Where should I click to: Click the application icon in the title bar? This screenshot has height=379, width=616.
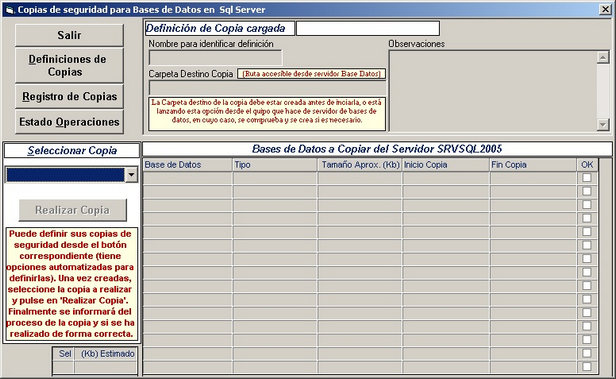click(10, 10)
